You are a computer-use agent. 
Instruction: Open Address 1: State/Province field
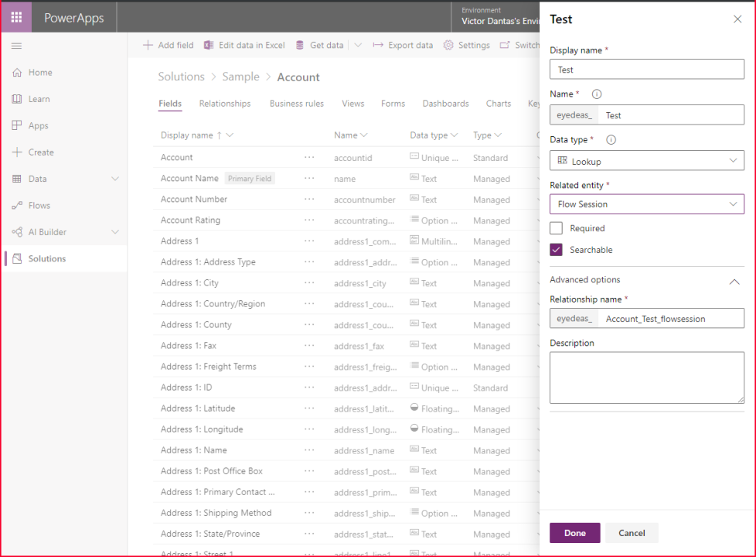coord(210,533)
